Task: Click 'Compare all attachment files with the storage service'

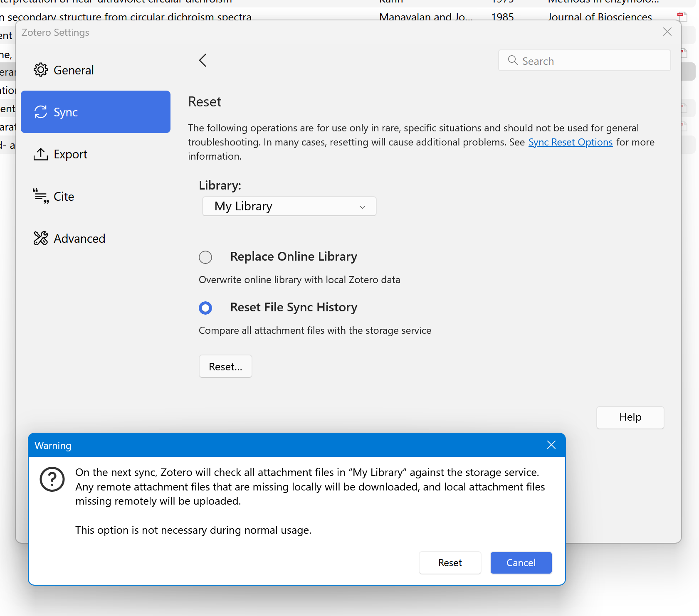Action: click(x=315, y=330)
